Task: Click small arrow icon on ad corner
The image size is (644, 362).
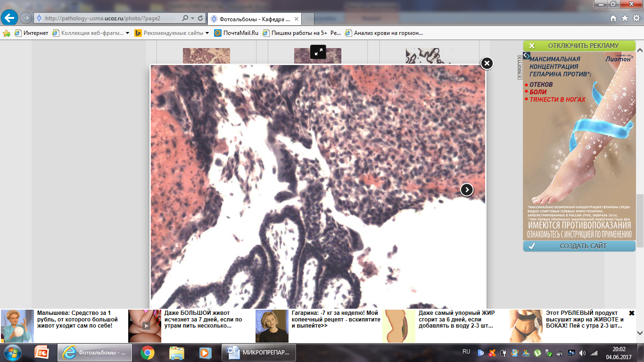Action: (x=527, y=56)
